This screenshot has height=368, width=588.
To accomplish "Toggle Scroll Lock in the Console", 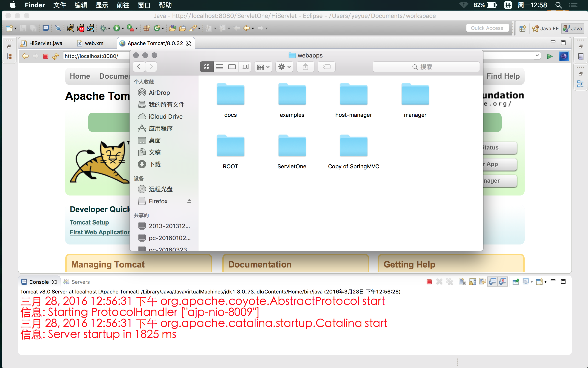I will click(x=472, y=282).
